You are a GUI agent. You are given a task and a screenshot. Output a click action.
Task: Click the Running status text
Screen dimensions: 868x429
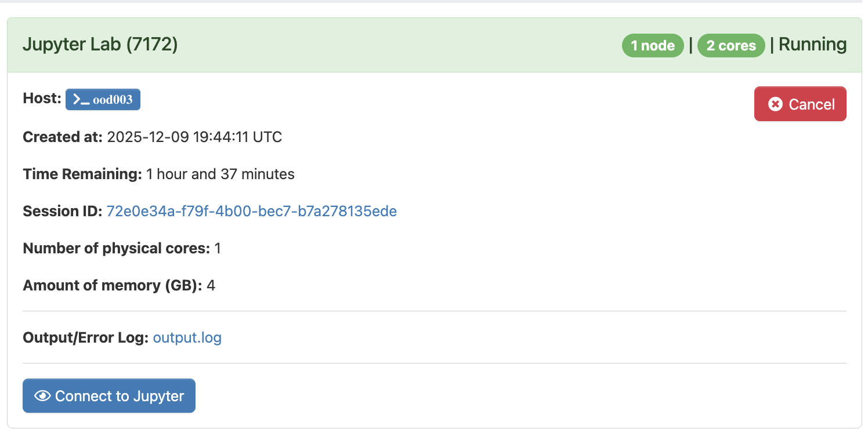[812, 45]
